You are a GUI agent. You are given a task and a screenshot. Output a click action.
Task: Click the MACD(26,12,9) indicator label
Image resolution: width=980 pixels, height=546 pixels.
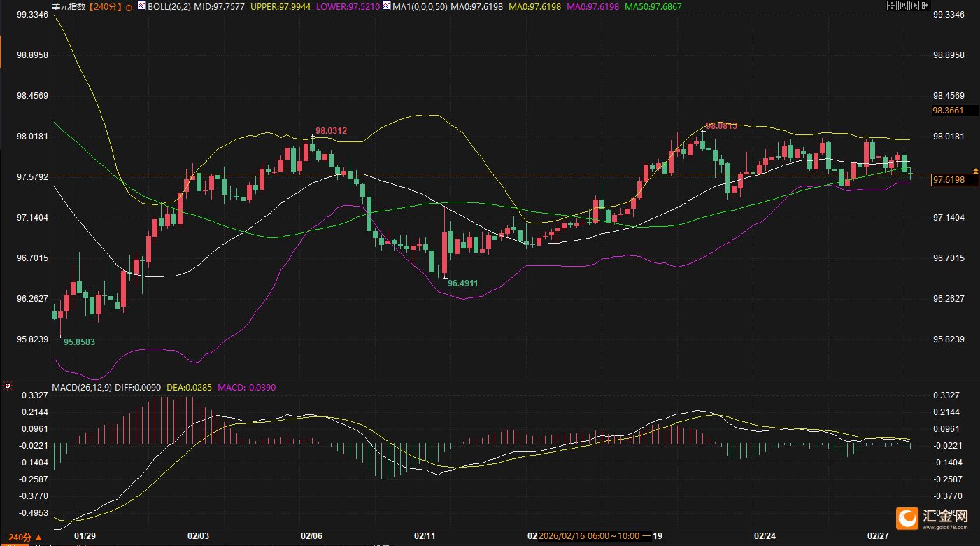[81, 387]
